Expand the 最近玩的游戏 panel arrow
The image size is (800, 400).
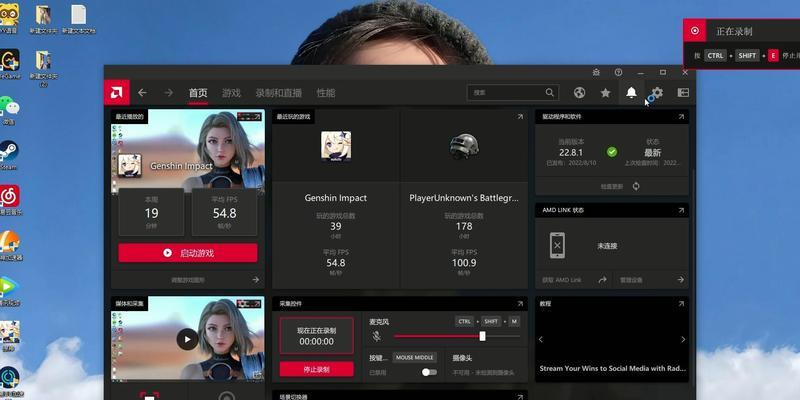(x=520, y=117)
